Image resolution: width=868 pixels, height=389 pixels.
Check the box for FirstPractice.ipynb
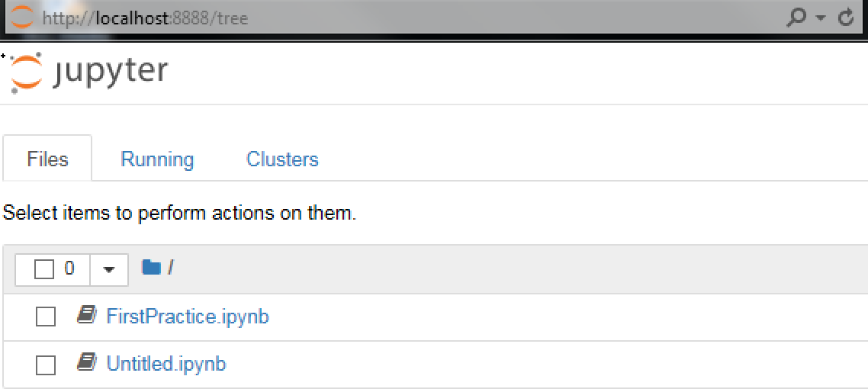(x=46, y=317)
